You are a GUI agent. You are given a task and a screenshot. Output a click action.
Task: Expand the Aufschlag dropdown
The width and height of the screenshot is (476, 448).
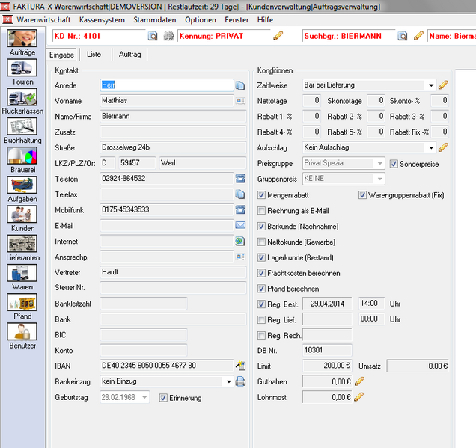pos(431,148)
